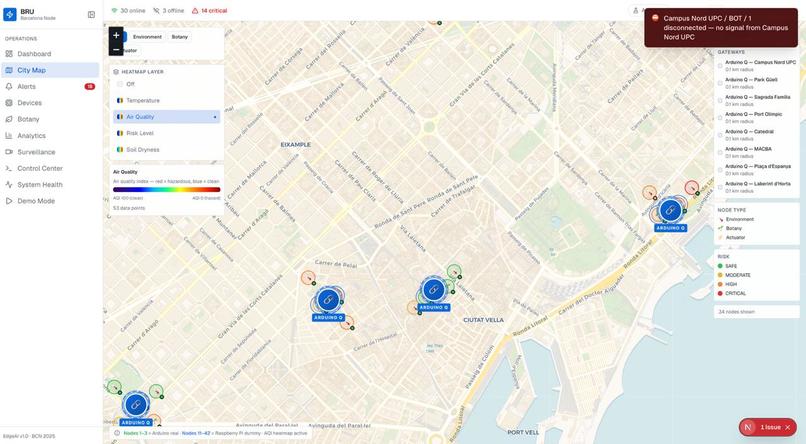Click the Analytics chart icon
Screen dimensions: 806x444
(x=9, y=136)
